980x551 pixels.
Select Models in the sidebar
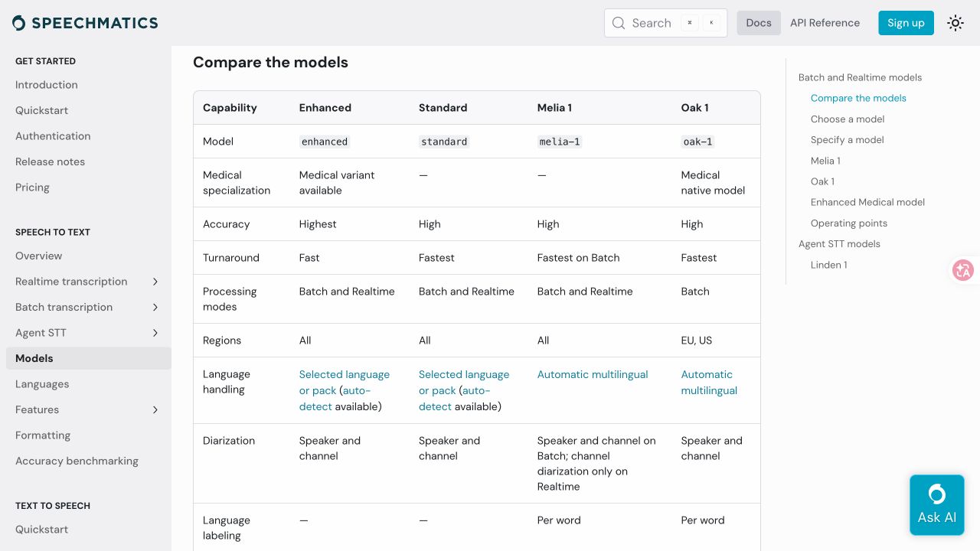(x=89, y=358)
